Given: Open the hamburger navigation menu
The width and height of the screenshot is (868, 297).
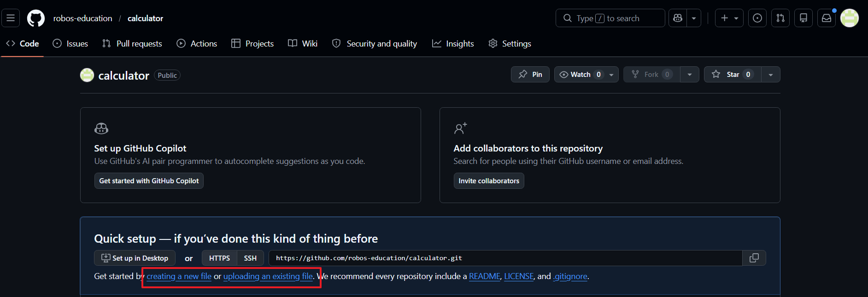Looking at the screenshot, I should click(x=11, y=18).
